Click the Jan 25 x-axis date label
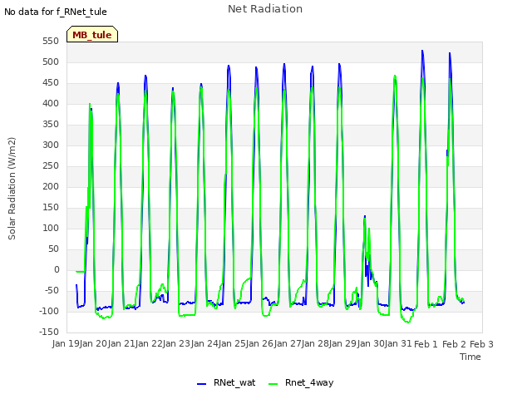Screen dimensions: 532x399 click(233, 344)
